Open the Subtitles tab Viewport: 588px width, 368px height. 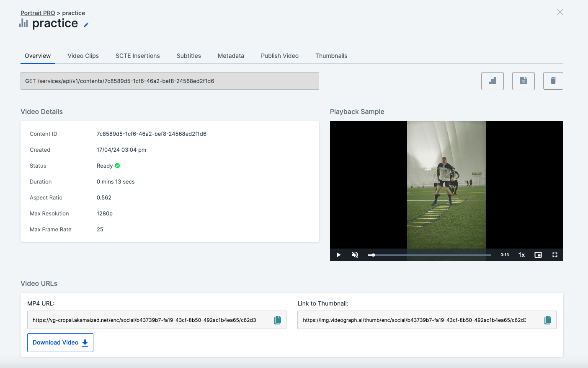tap(189, 56)
